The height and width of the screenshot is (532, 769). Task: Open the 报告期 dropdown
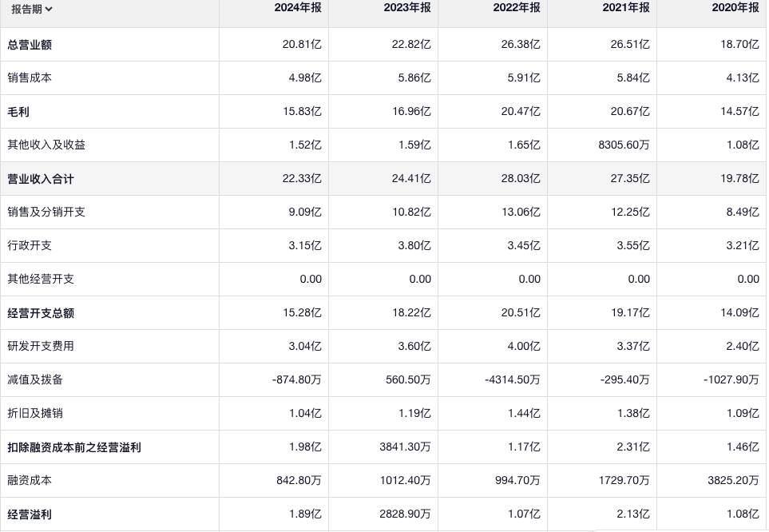click(x=32, y=10)
